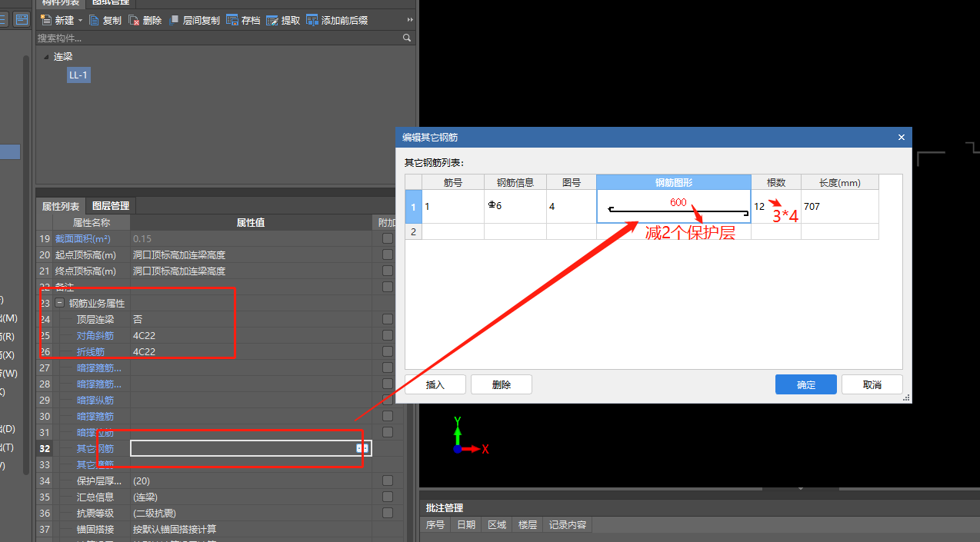Viewport: 980px width, 542px height.
Task: Click the 层间复制 (copy between floors) icon
Action: click(173, 21)
